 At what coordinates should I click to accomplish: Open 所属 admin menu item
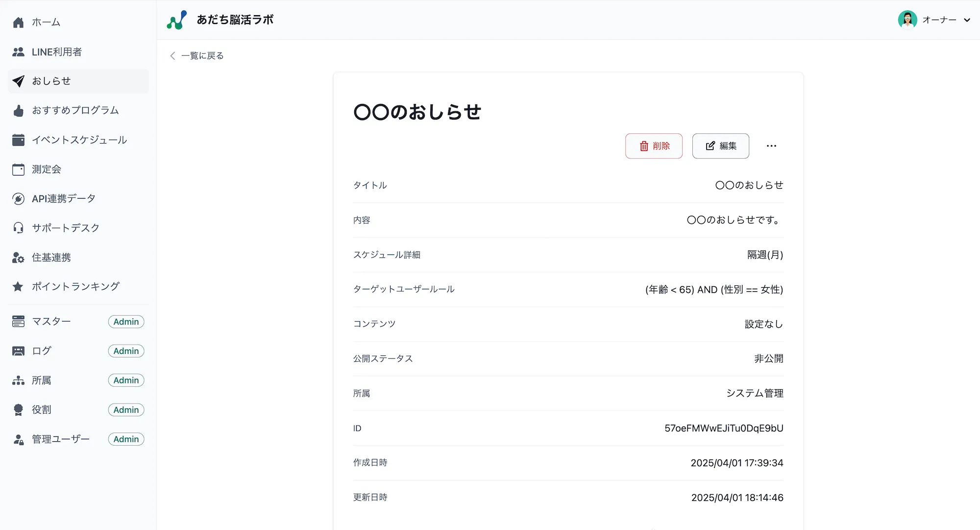click(78, 380)
